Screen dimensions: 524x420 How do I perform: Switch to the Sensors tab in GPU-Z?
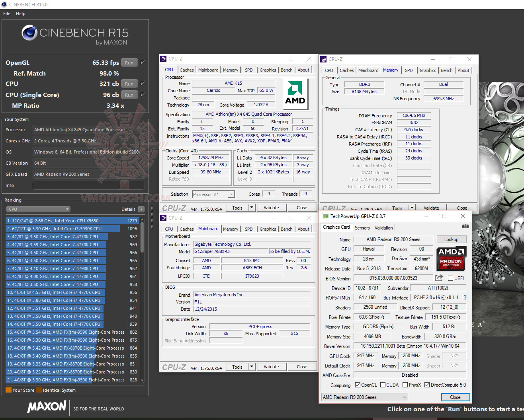coord(362,228)
